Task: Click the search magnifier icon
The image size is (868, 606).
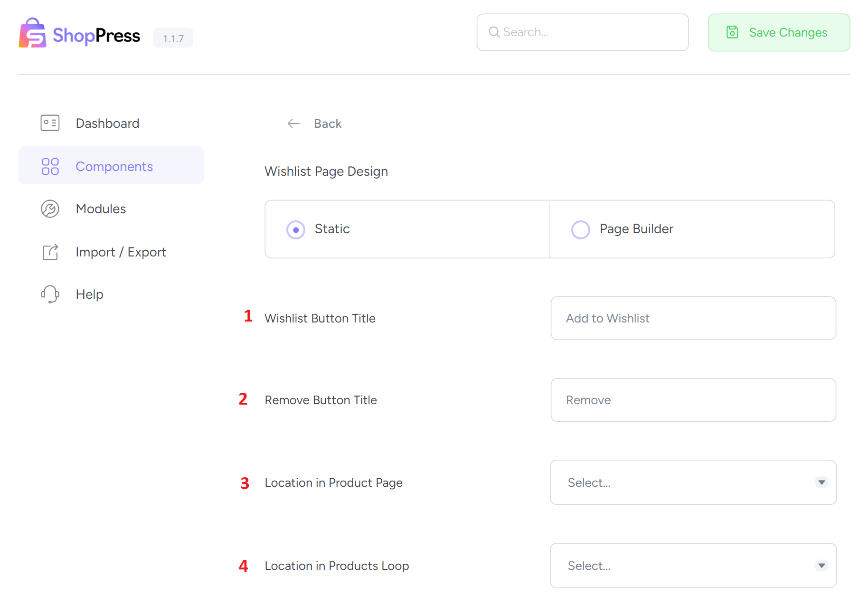Action: [494, 32]
